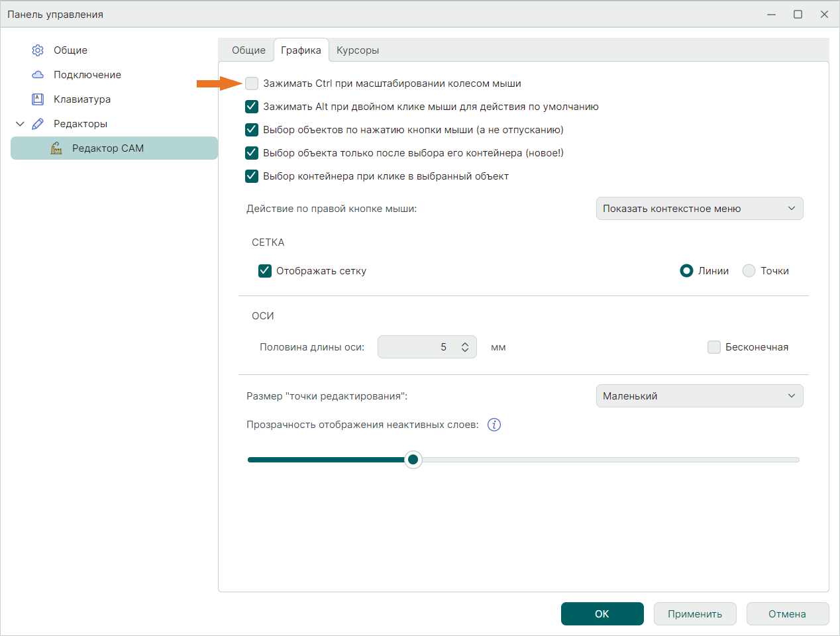The image size is (840, 636).
Task: Cancel changes with the Отмена button
Action: (x=787, y=614)
